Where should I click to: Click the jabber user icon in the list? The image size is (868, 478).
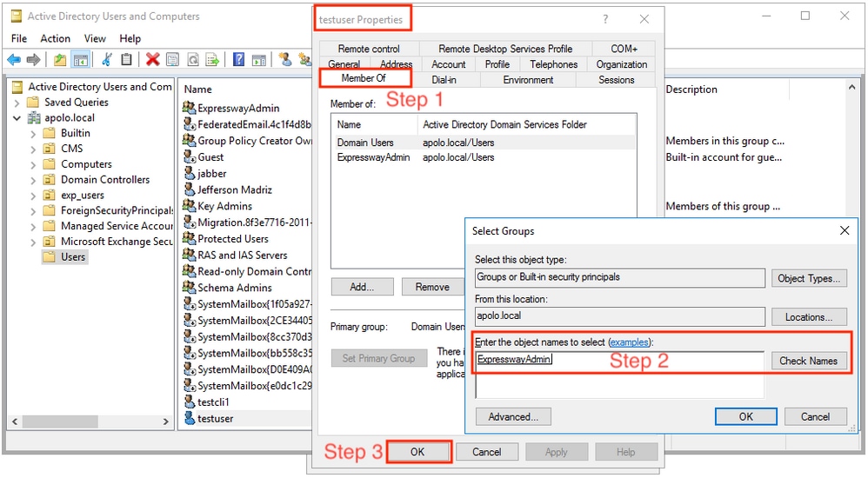(x=190, y=173)
